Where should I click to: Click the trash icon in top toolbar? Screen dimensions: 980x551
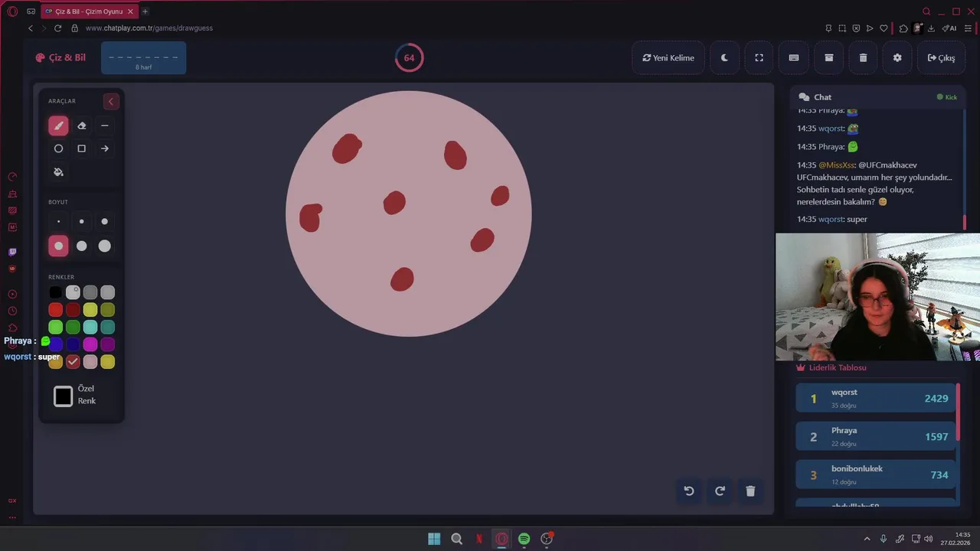coord(863,57)
